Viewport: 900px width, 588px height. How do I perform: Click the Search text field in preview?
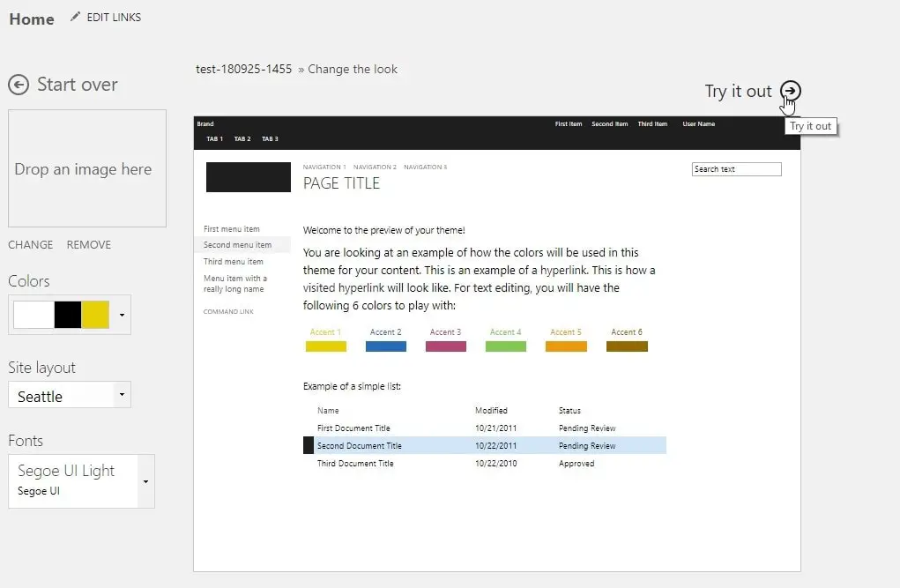point(736,169)
